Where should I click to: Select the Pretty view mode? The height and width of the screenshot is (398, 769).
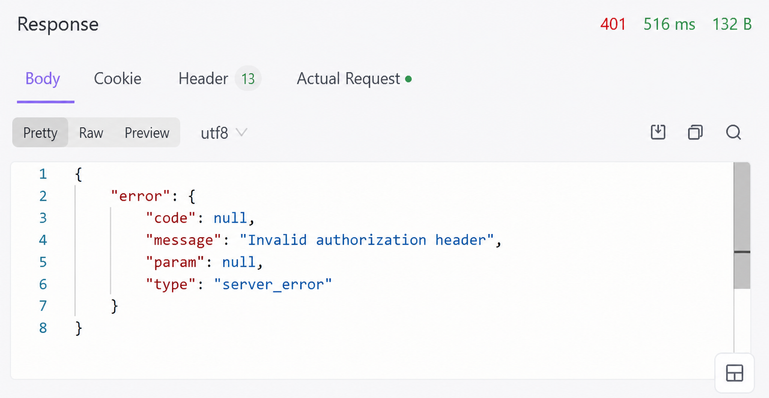click(x=40, y=133)
